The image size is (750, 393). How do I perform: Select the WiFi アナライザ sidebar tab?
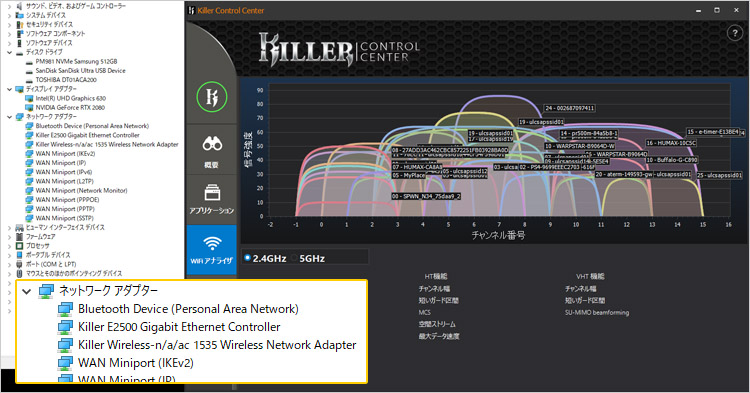tap(211, 250)
